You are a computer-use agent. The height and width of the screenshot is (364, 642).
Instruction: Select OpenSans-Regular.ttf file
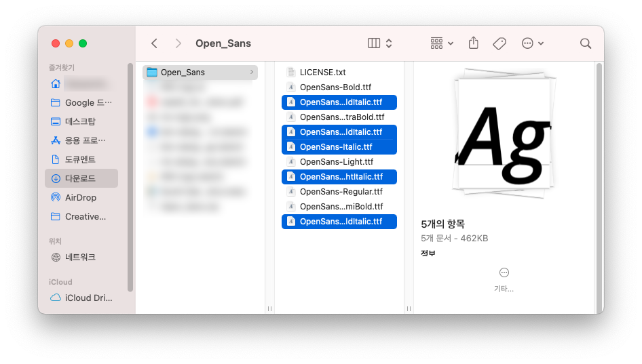click(339, 192)
